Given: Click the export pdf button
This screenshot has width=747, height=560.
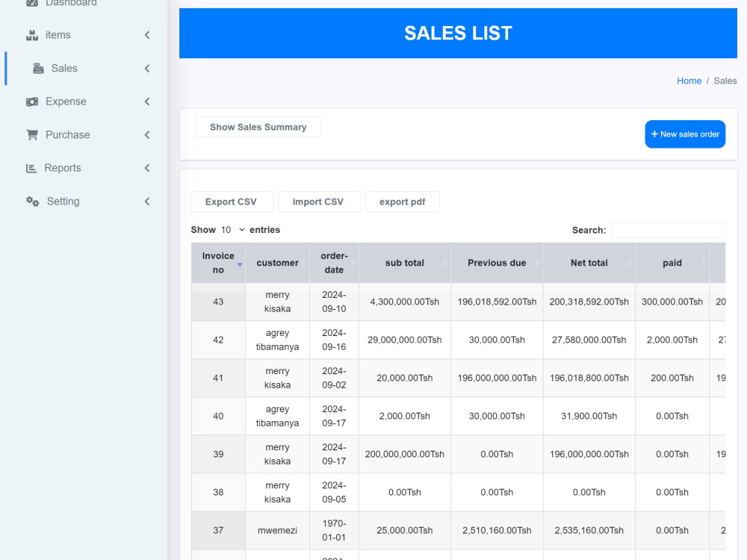Looking at the screenshot, I should pos(403,202).
